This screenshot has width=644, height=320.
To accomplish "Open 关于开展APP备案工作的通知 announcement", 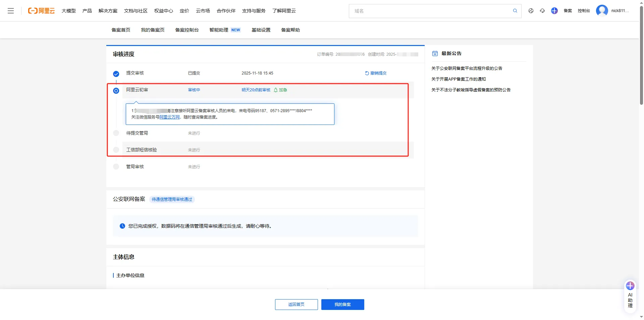I will [x=459, y=79].
